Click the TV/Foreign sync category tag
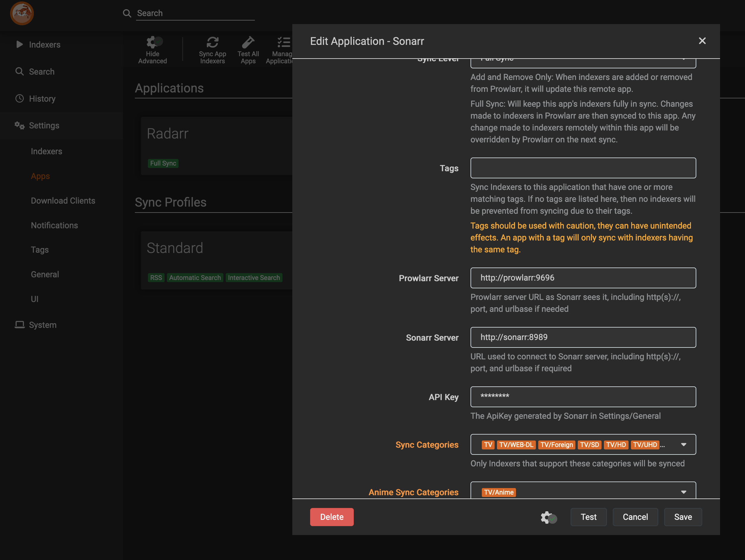Screen dimensions: 745x560 coord(556,445)
